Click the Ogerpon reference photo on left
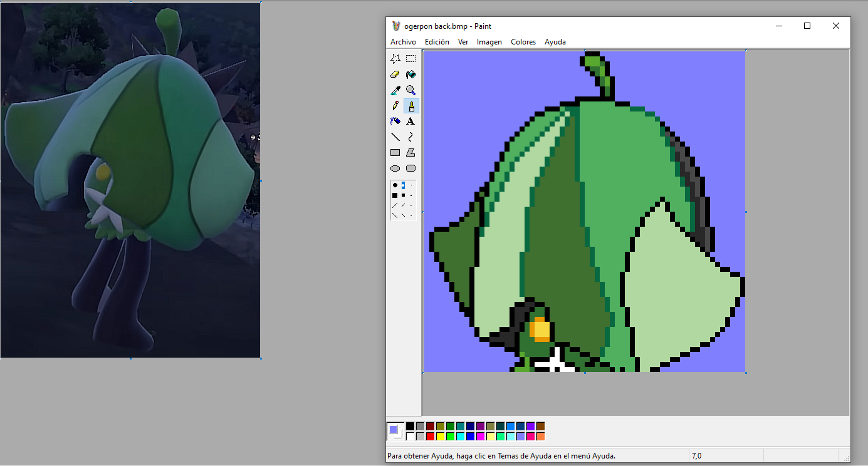 coord(130,180)
